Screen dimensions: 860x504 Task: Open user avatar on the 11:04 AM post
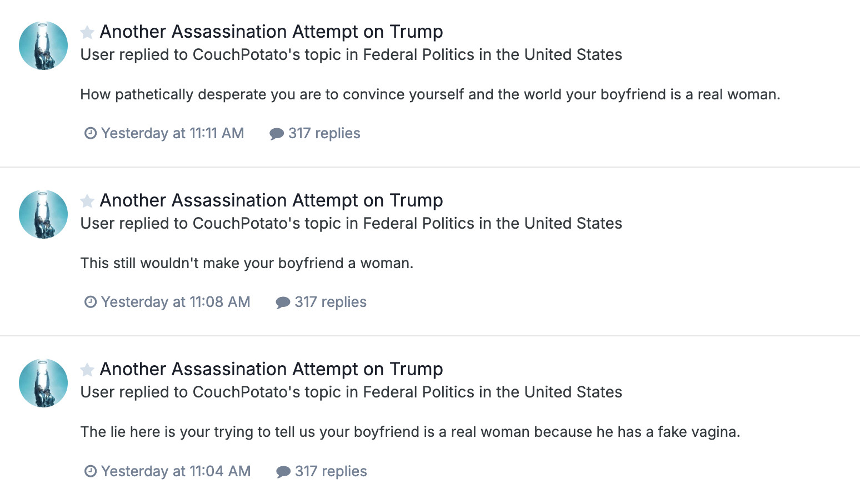pyautogui.click(x=43, y=383)
